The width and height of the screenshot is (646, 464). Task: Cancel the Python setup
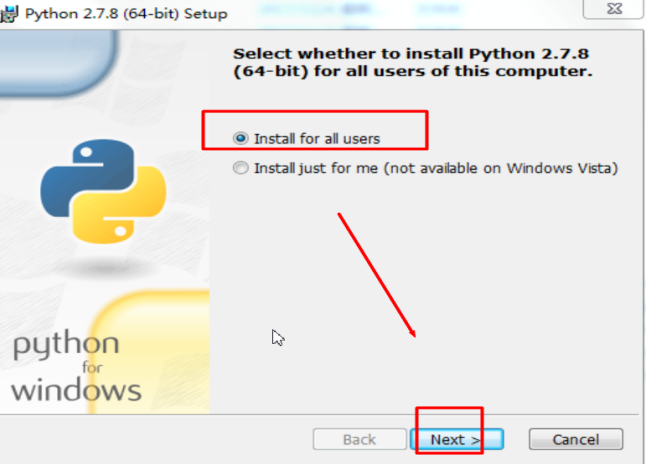[576, 439]
